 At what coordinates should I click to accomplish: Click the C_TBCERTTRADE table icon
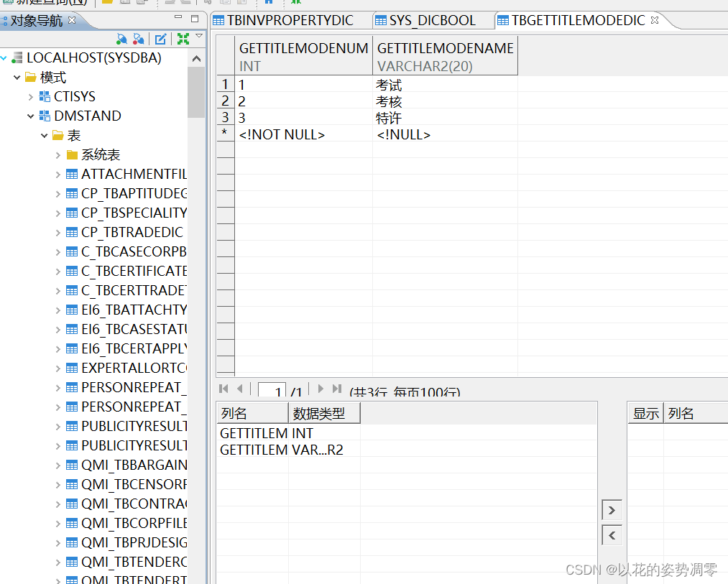(72, 291)
